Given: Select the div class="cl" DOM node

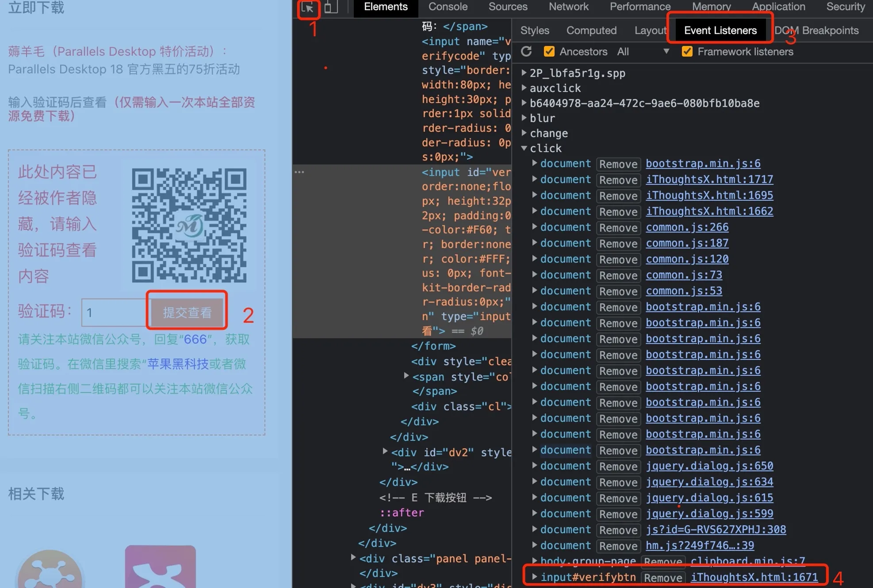Looking at the screenshot, I should pyautogui.click(x=461, y=407).
